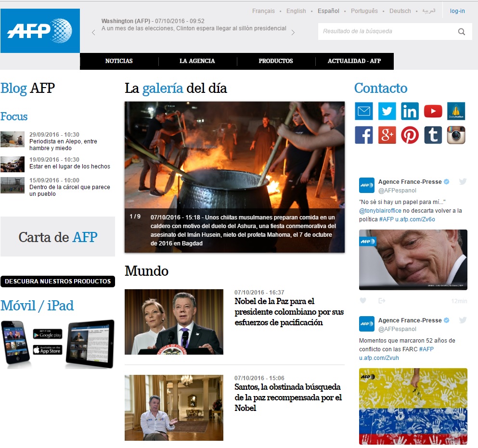
Task: Select the Español language link
Action: pos(328,11)
